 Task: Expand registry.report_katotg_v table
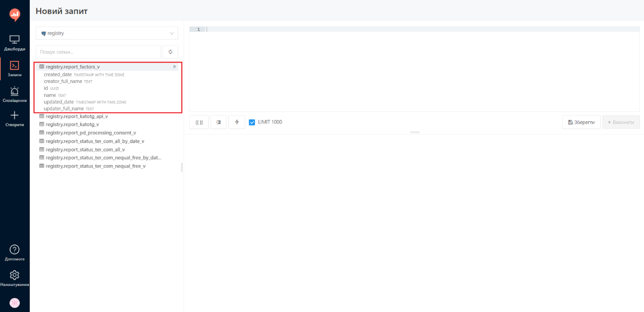click(108, 124)
